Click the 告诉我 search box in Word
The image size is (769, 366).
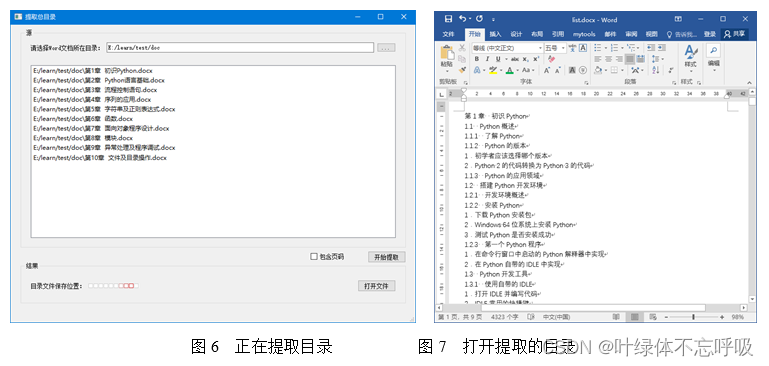click(x=681, y=34)
